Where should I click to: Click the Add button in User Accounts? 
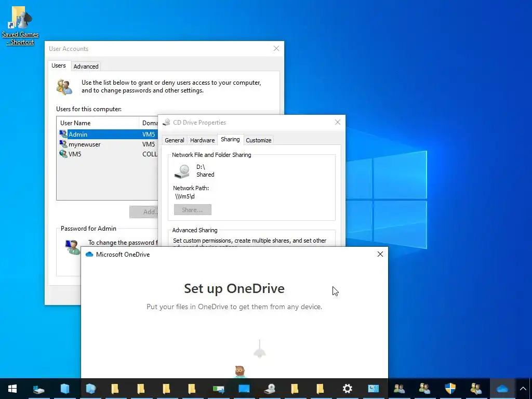[x=144, y=212]
